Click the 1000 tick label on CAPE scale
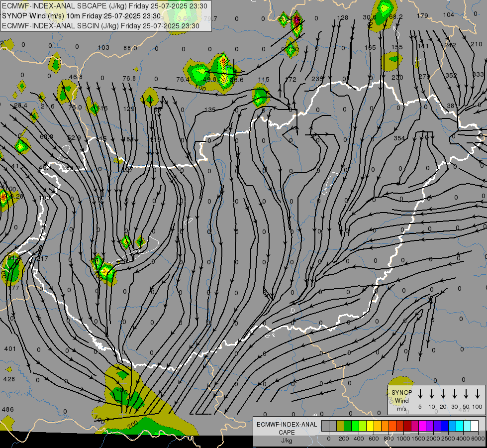The height and width of the screenshot is (448, 487). [403, 439]
